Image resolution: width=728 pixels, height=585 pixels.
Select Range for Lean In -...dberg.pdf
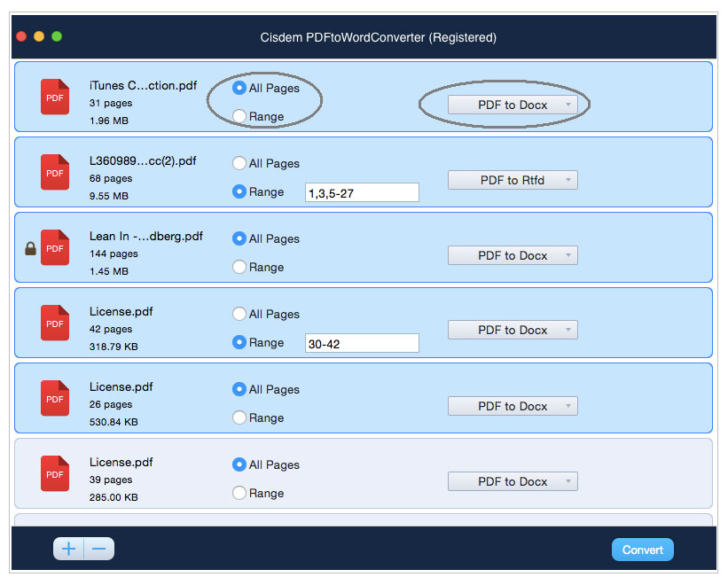(239, 267)
